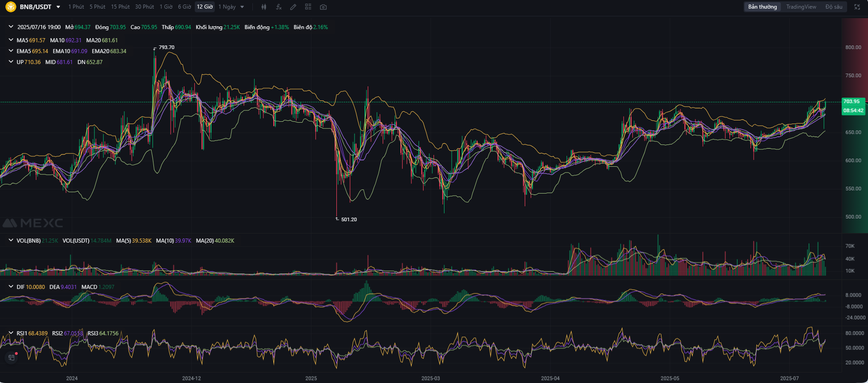
Task: Switch to Độ sâu depth view
Action: (x=833, y=7)
